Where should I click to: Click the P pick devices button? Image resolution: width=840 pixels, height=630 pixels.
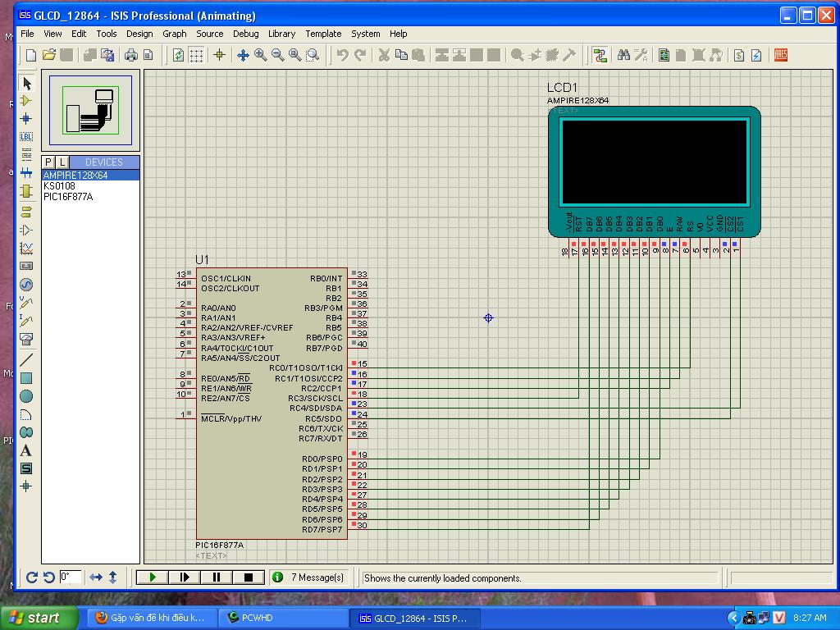click(x=48, y=162)
